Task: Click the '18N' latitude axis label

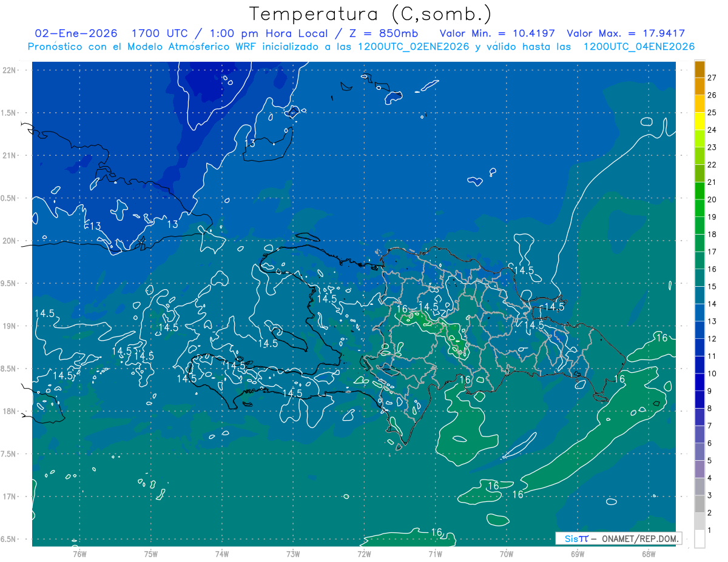Action: [x=9, y=411]
